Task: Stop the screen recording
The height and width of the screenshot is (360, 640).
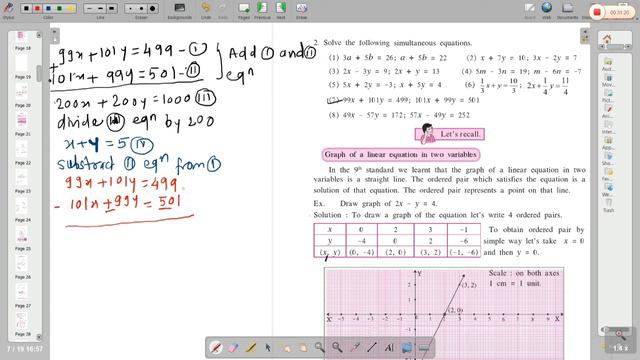Action: tap(597, 13)
